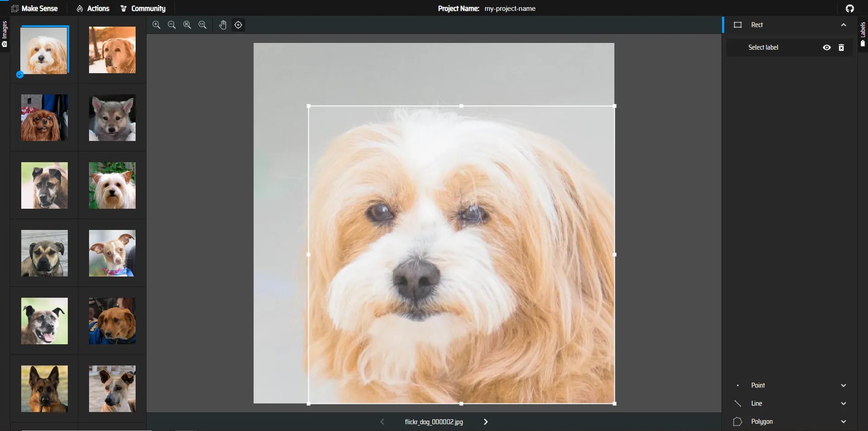Click the Line tool icon

738,403
